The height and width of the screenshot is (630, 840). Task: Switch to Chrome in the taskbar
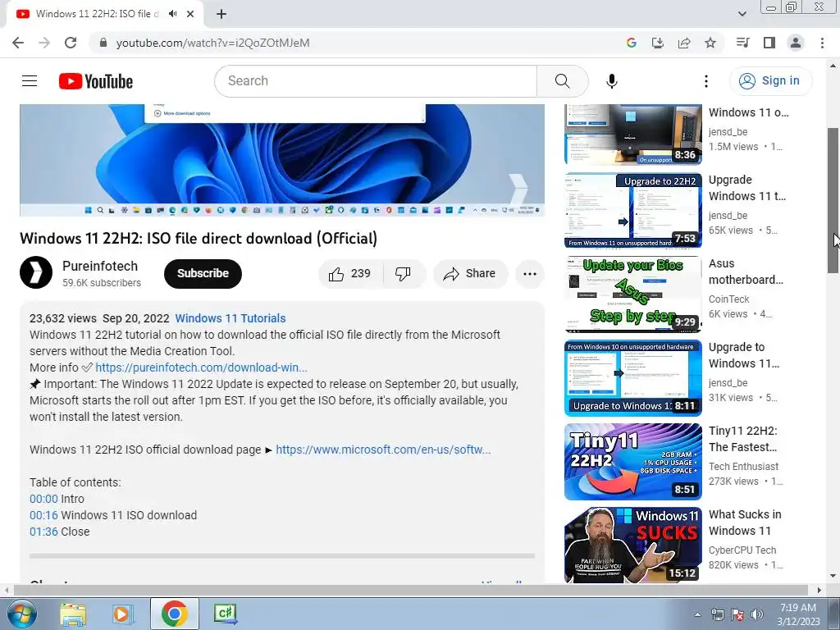point(174,614)
